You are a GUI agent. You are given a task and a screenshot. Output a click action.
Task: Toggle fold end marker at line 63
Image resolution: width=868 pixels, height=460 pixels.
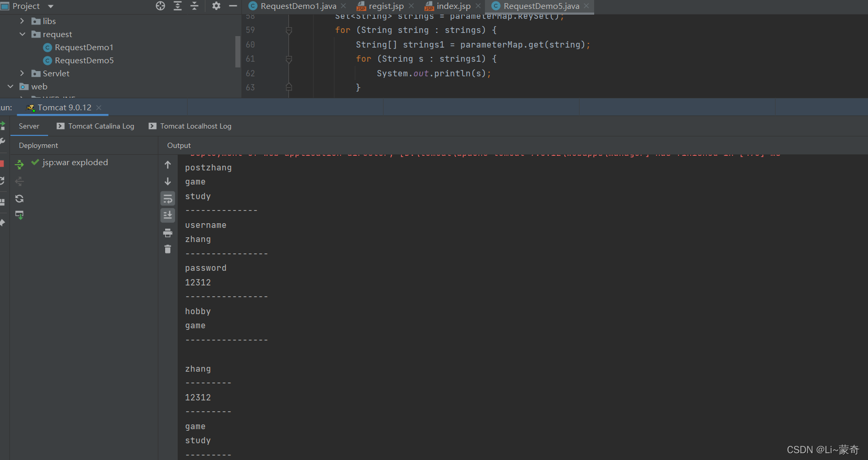tap(288, 87)
